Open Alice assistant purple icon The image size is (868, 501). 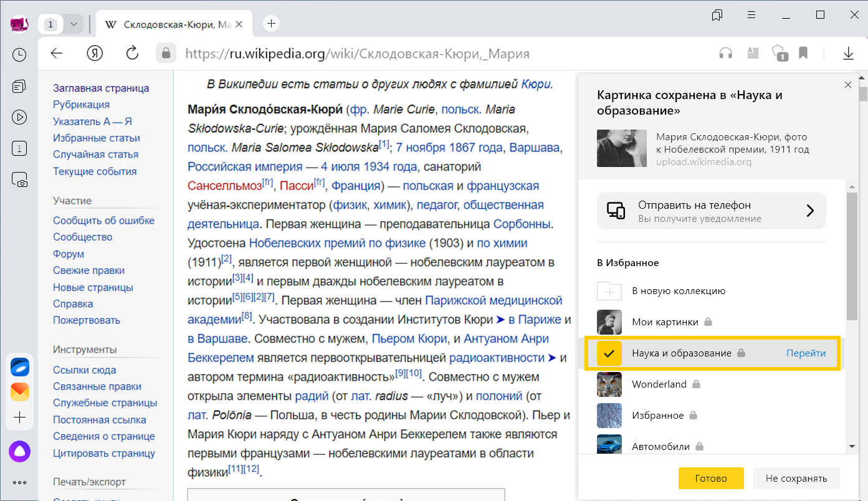[x=19, y=452]
